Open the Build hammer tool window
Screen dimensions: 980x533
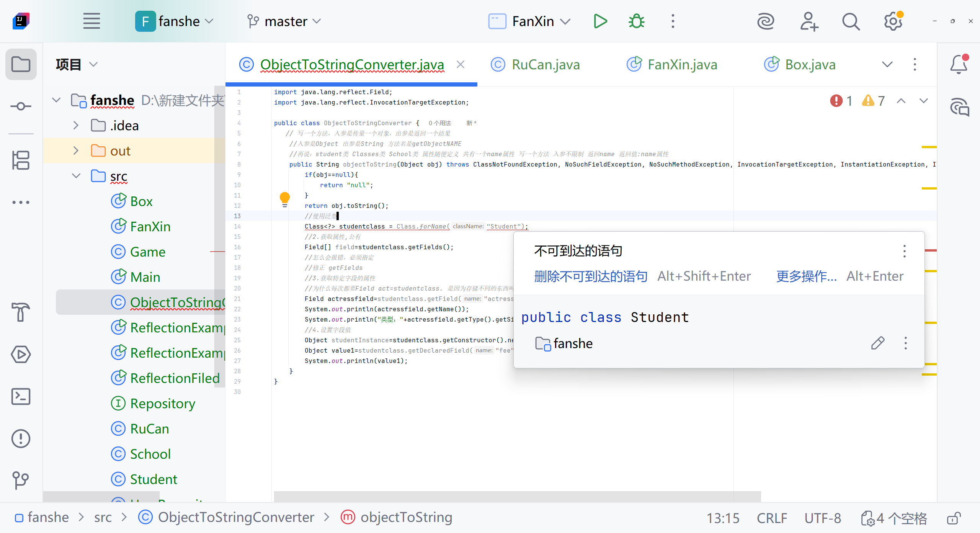click(x=21, y=312)
